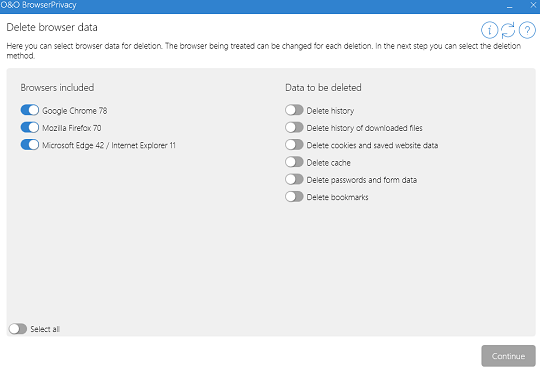Enable the Delete cache toggle
The width and height of the screenshot is (540, 371).
coord(294,162)
